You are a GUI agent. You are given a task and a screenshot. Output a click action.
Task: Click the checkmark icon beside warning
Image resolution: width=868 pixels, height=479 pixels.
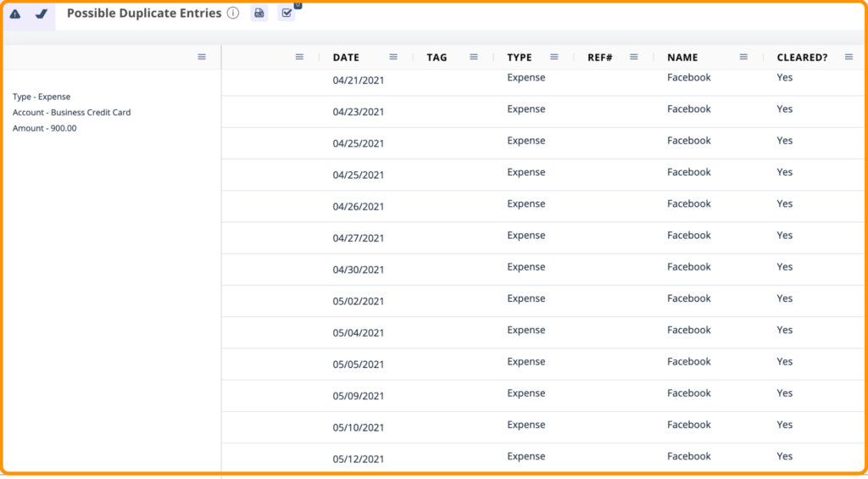coord(41,14)
